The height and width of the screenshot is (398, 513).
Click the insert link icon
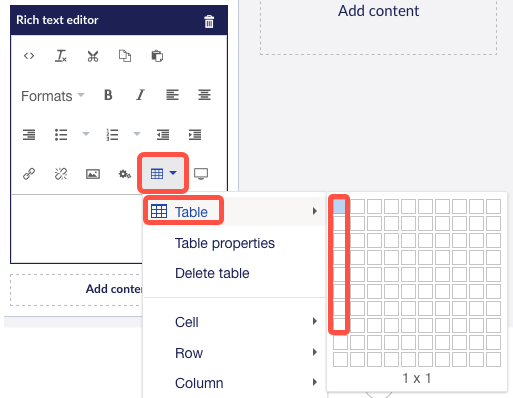(x=29, y=174)
